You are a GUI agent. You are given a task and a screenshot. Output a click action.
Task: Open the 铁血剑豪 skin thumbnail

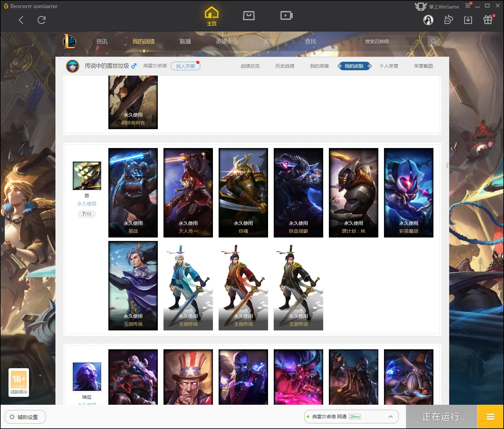point(298,193)
